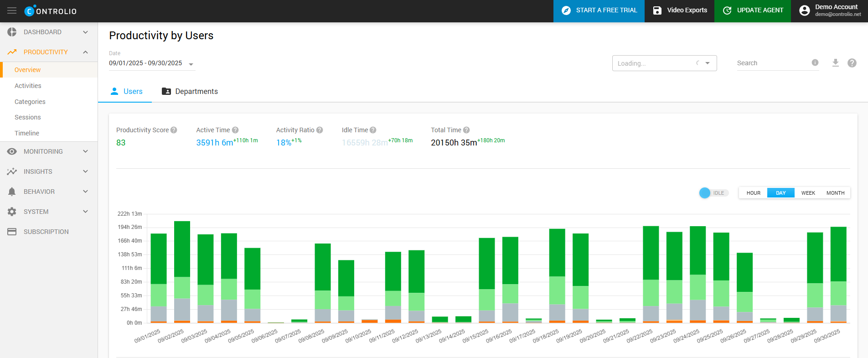Toggle the IDLE switch
868x358 pixels.
[x=713, y=193]
